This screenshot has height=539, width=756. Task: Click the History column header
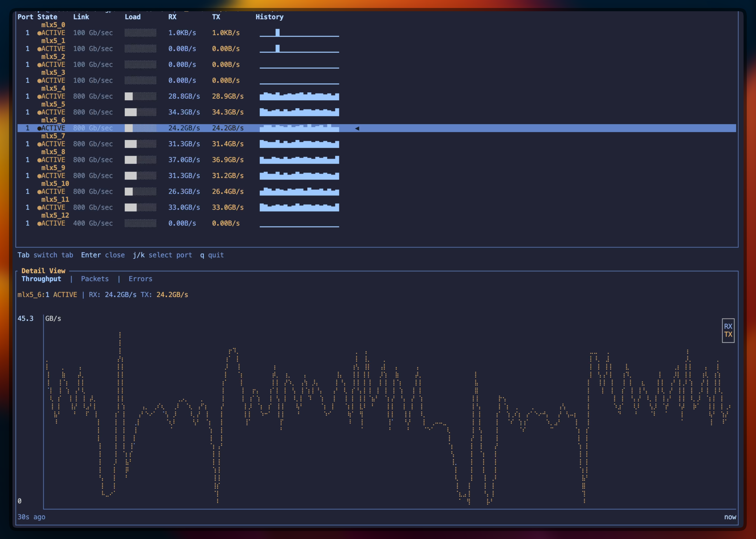coord(269,17)
